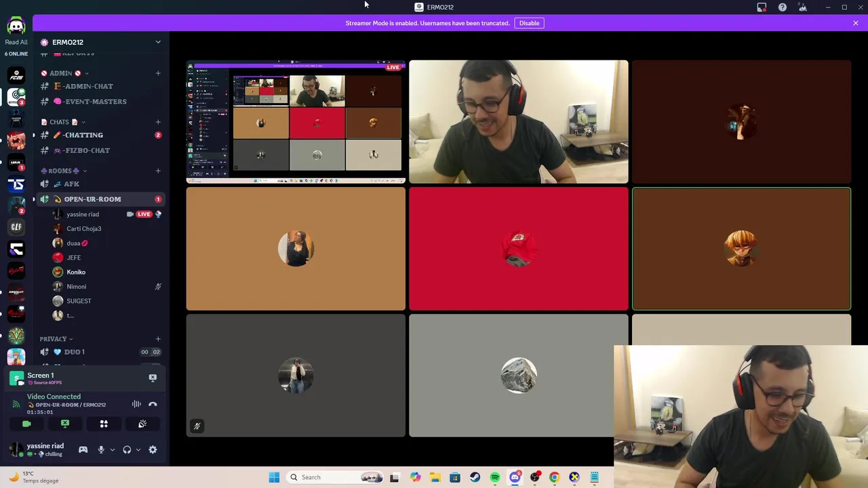Open Discord home direct messages icon
The width and height of the screenshot is (868, 488).
(16, 26)
